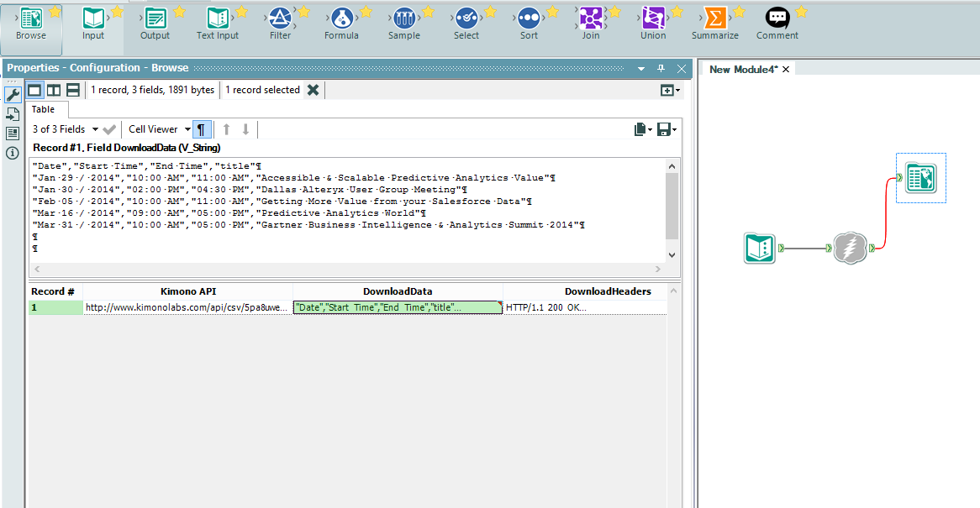Select the Formula tool in the palette
This screenshot has height=508, width=980.
[341, 24]
